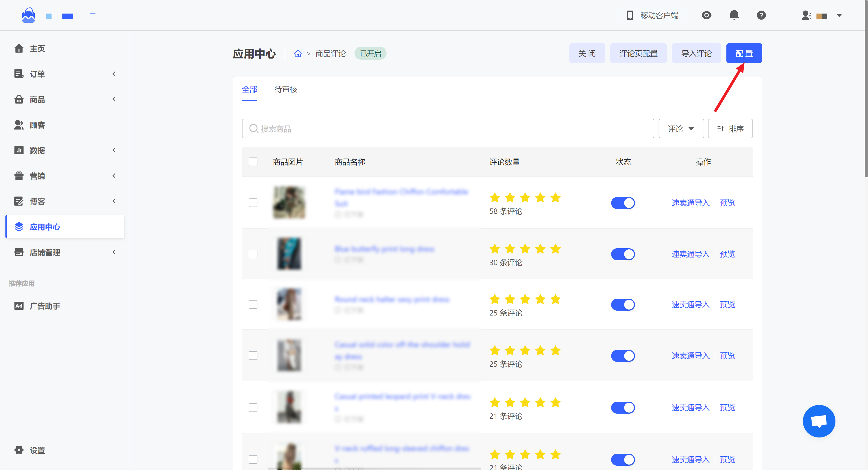Click the 订单 sidebar icon
Image resolution: width=868 pixels, height=470 pixels.
point(19,74)
